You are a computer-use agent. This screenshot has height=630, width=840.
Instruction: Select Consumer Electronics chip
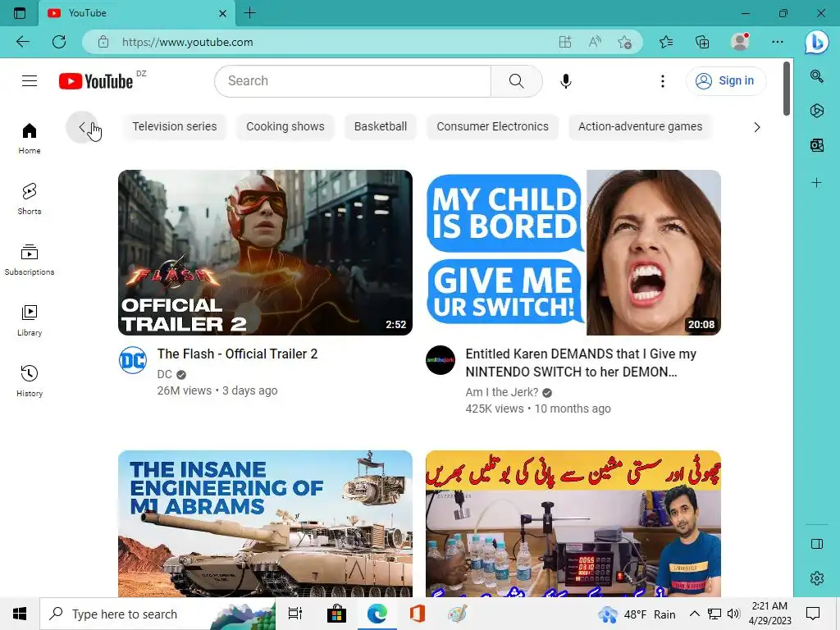point(492,126)
